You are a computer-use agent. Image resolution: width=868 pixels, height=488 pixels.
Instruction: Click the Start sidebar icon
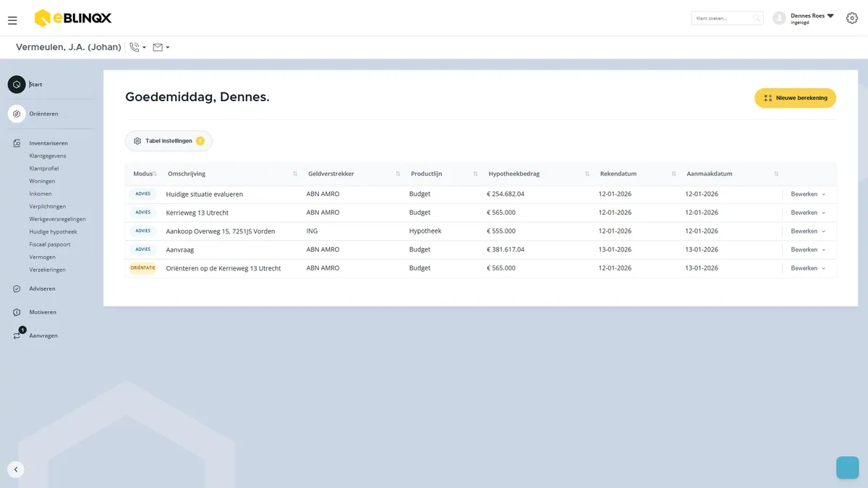17,85
